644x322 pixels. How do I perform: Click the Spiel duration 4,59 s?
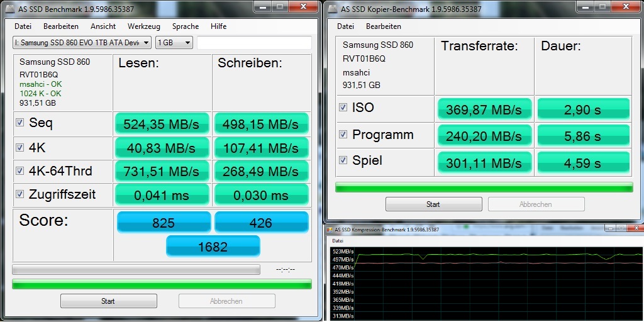coord(583,162)
